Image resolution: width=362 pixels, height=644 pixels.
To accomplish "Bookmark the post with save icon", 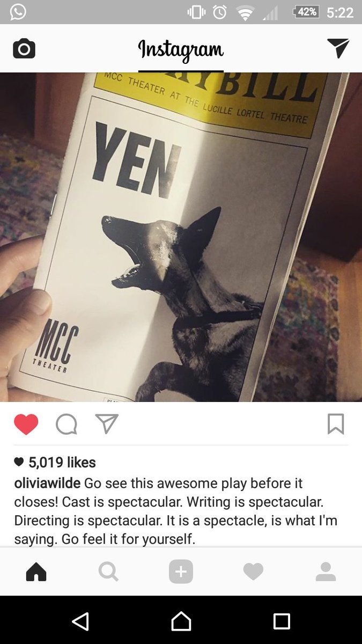I will (x=336, y=424).
